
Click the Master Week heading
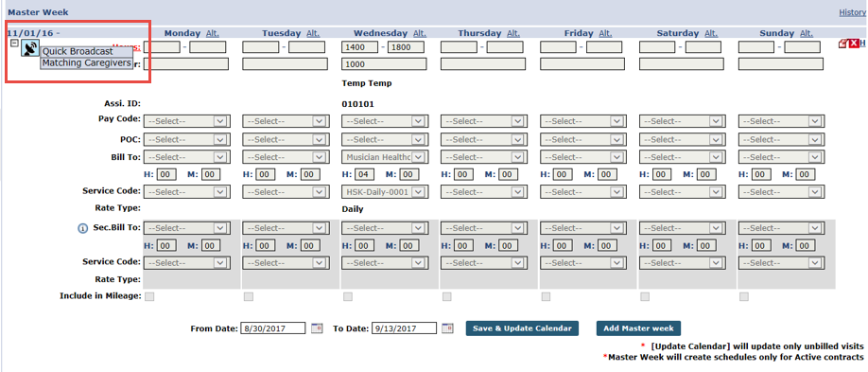click(x=38, y=12)
